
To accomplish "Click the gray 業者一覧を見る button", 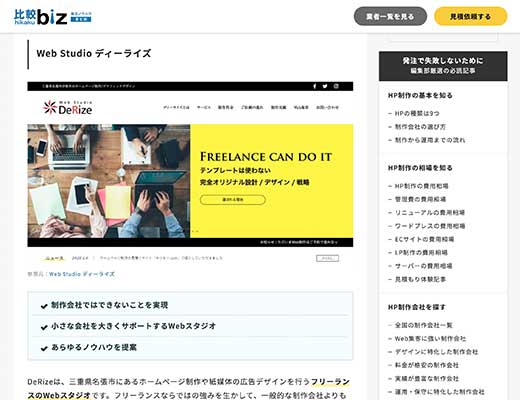I will click(x=390, y=16).
